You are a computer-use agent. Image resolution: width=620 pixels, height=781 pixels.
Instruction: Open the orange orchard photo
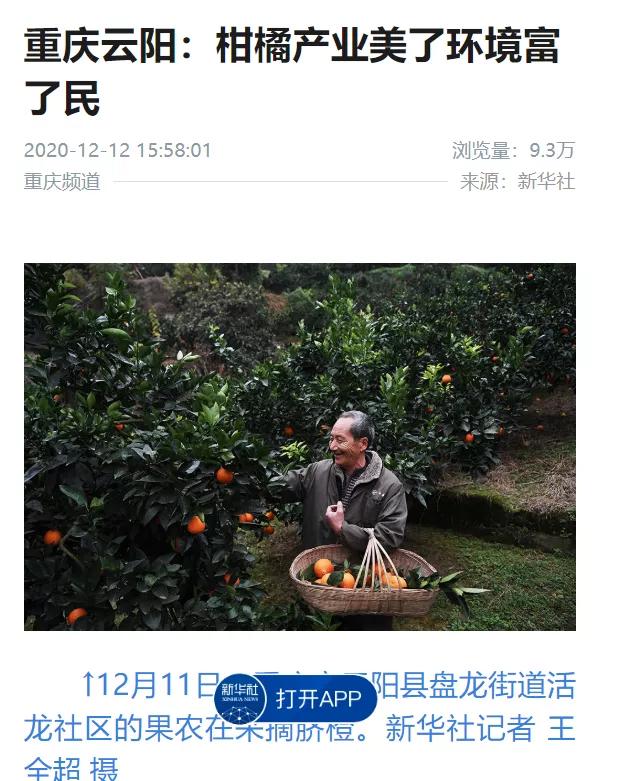[300, 447]
